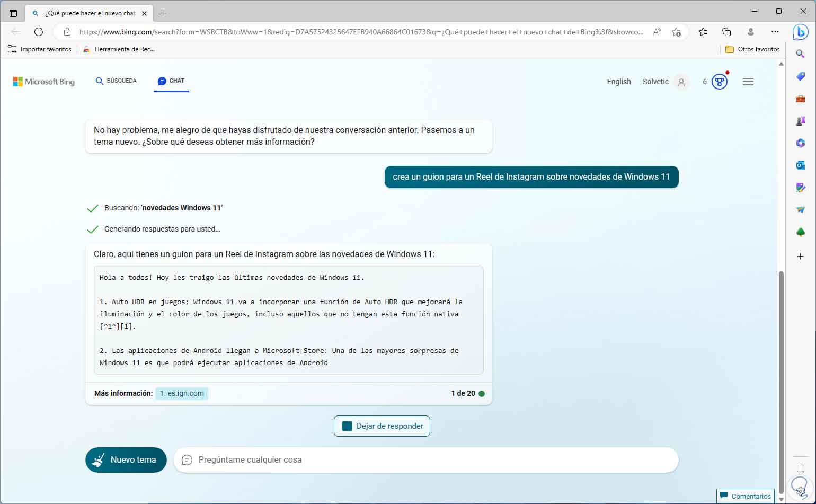
Task: Click the bing.com address bar URL
Action: tap(361, 32)
